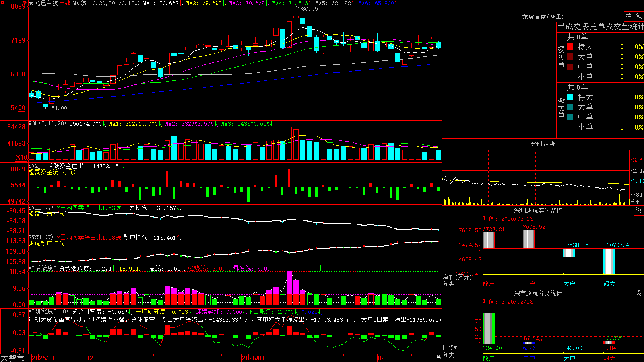This screenshot has height=362, width=644.
Task: Click the SVSH (7) indicator label
Action: click(x=41, y=238)
